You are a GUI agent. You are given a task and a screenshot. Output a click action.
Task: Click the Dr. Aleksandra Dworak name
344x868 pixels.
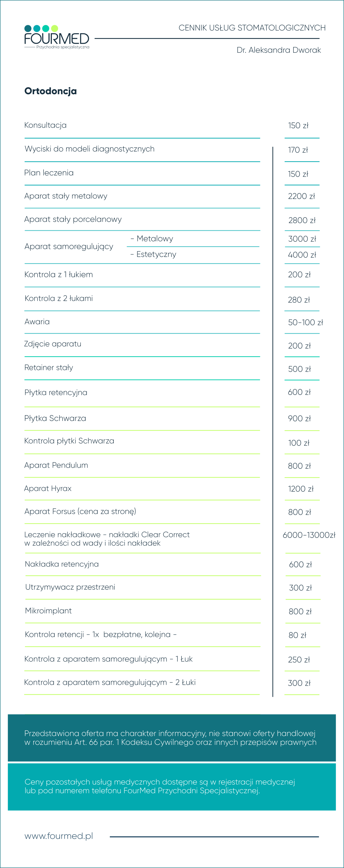pos(279,50)
